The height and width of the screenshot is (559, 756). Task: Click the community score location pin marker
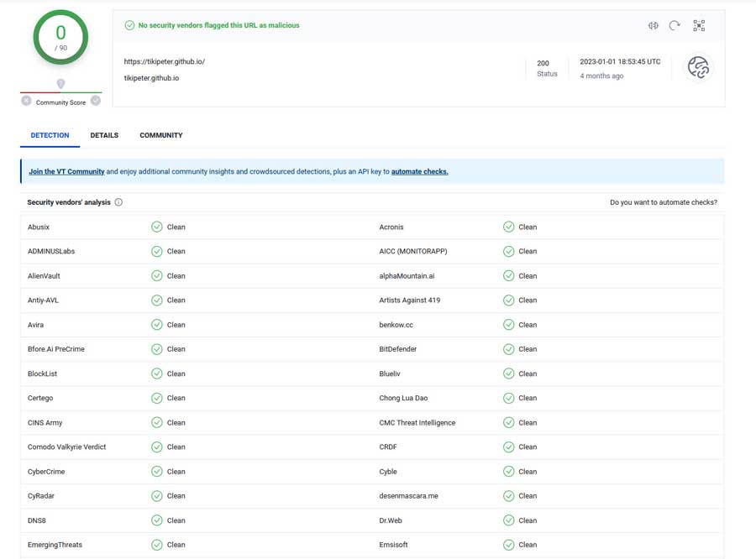[x=60, y=84]
